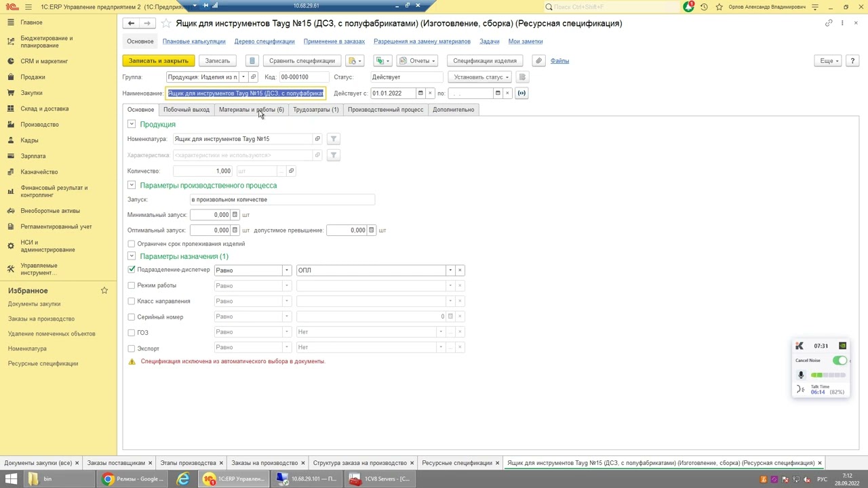
Task: Tick the Экспорт checkbox
Action: click(132, 348)
